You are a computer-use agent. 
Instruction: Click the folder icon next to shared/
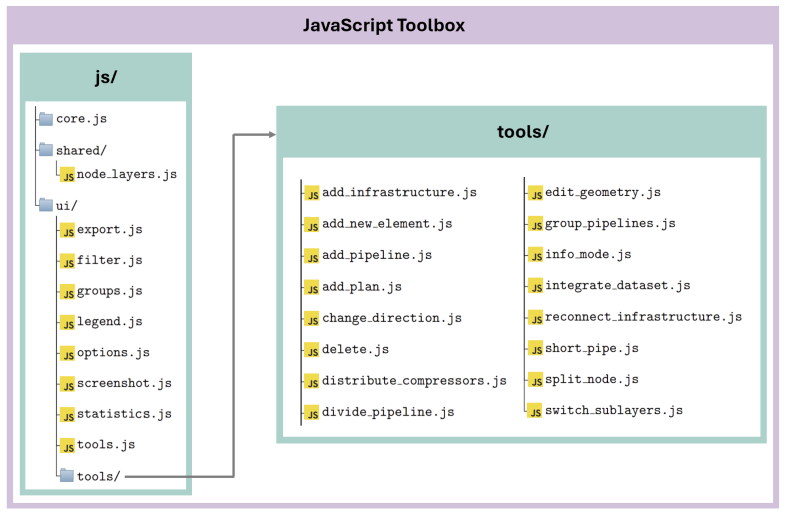46,149
